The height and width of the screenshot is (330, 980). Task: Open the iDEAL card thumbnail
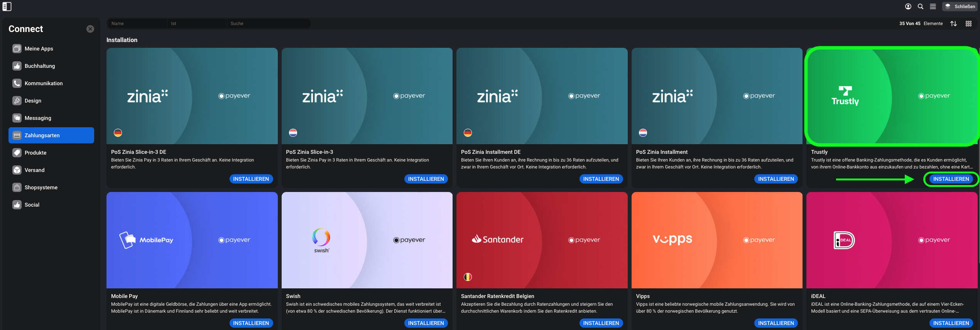point(892,240)
